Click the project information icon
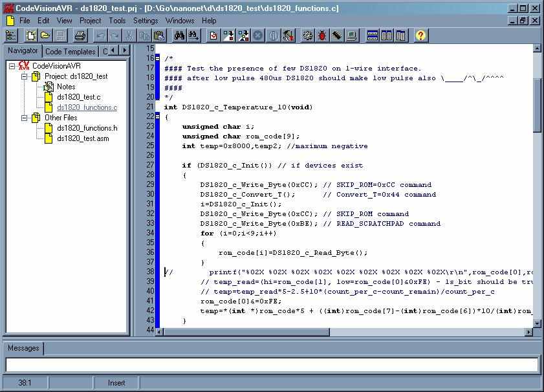This screenshot has height=392, width=544. click(274, 36)
